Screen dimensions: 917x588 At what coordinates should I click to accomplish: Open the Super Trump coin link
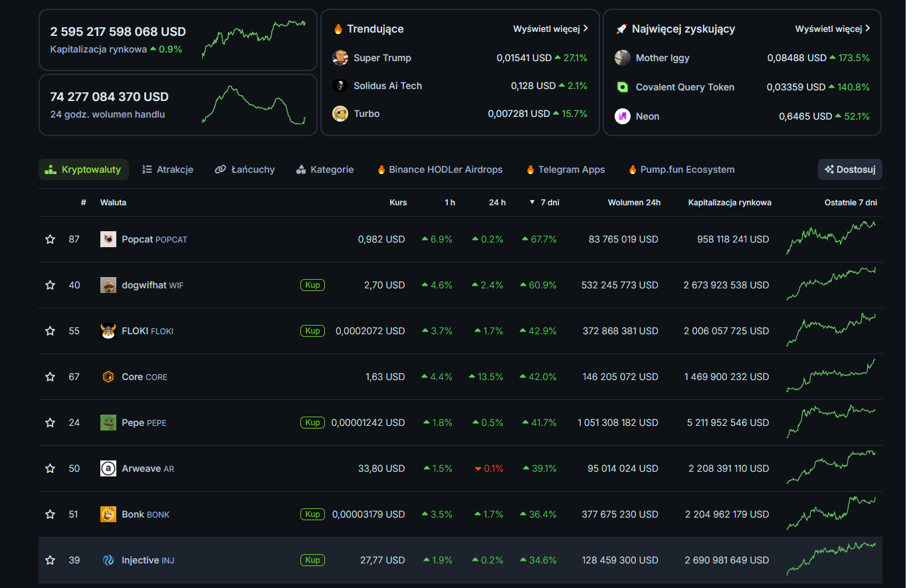pyautogui.click(x=382, y=58)
